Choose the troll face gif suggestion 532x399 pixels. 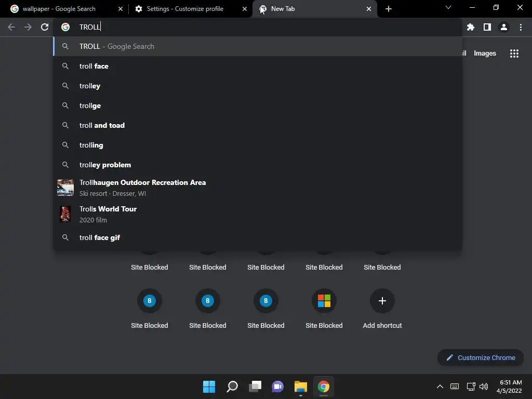click(258, 237)
